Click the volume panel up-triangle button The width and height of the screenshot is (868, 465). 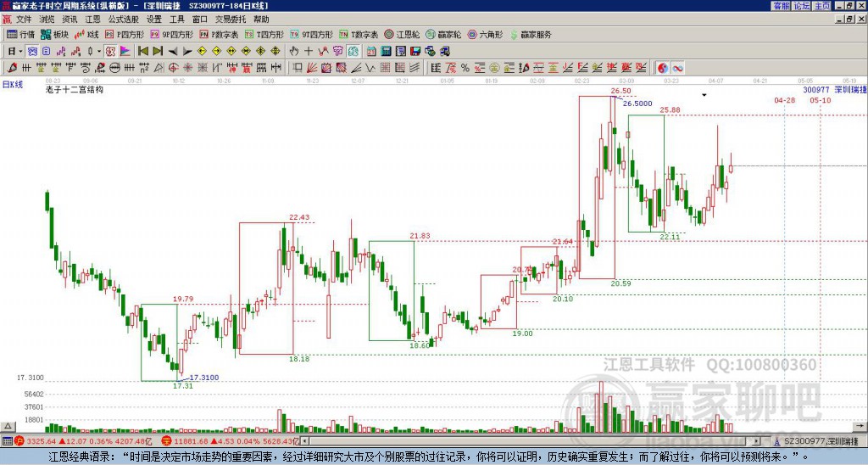coord(8,427)
